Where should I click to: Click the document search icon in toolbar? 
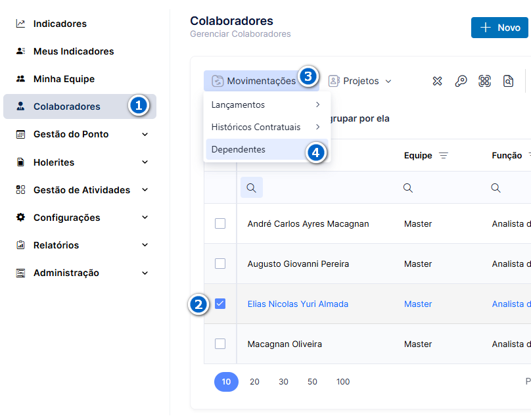(508, 81)
